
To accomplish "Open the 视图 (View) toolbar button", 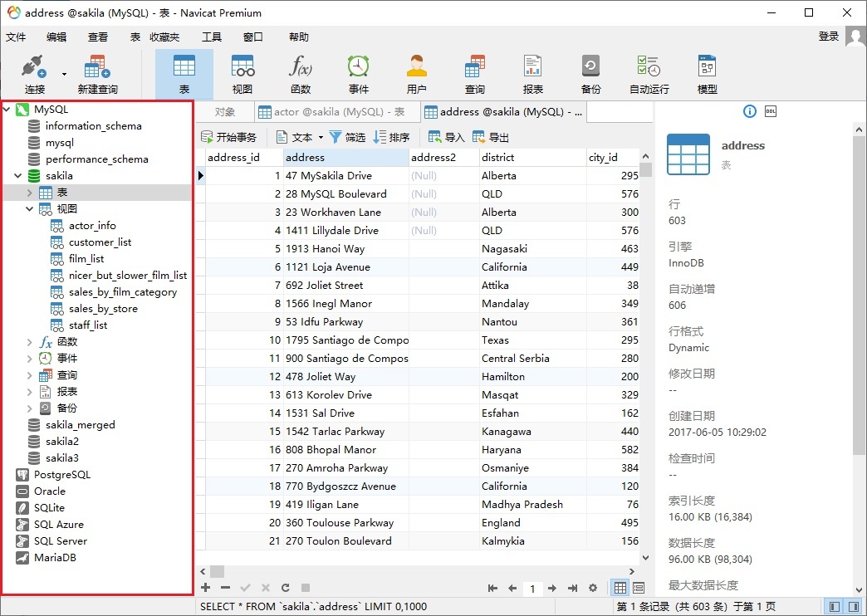I will 242,75.
